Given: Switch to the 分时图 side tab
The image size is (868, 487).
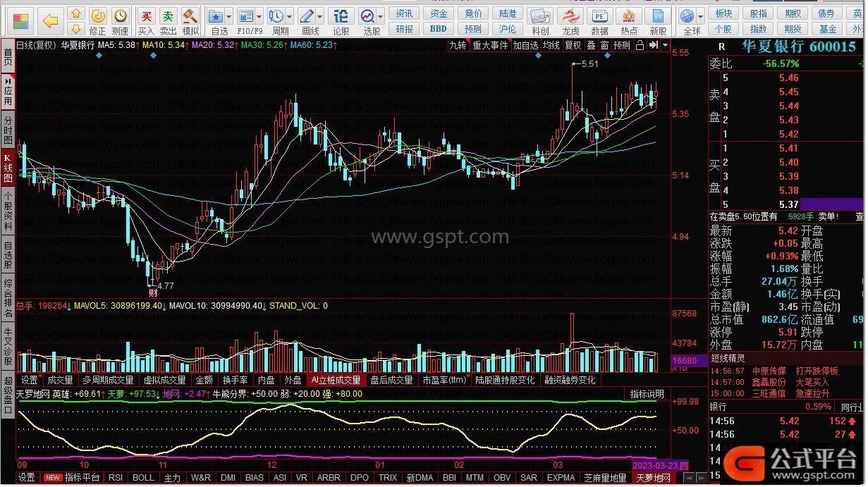Looking at the screenshot, I should point(8,130).
